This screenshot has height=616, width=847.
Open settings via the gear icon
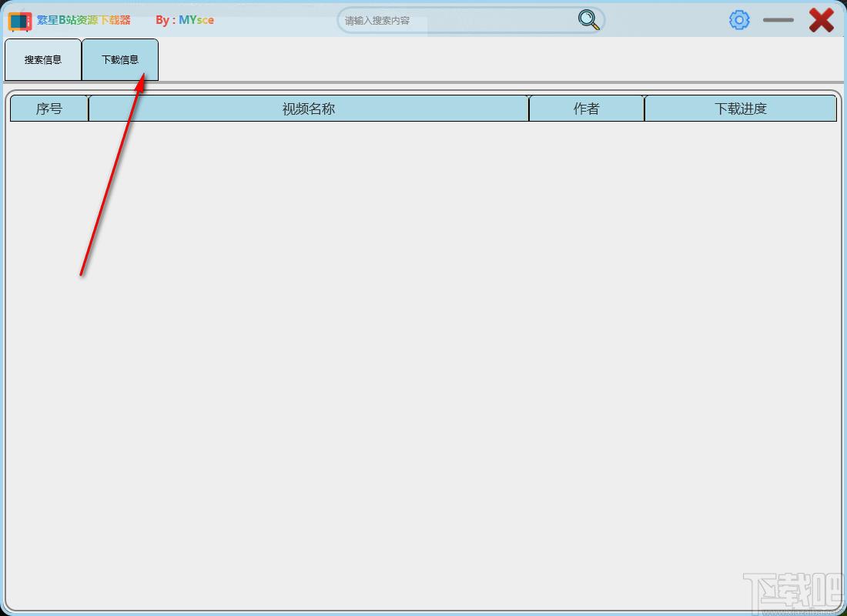[739, 20]
